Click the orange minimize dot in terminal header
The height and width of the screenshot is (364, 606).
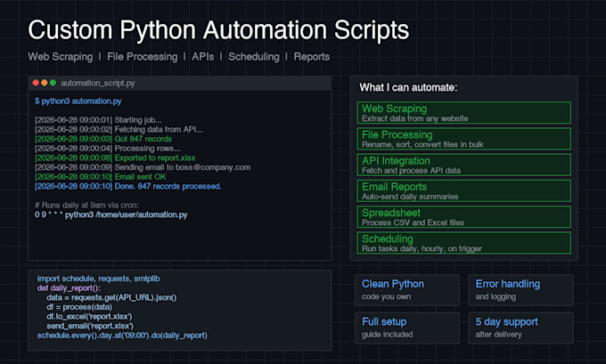(x=44, y=83)
